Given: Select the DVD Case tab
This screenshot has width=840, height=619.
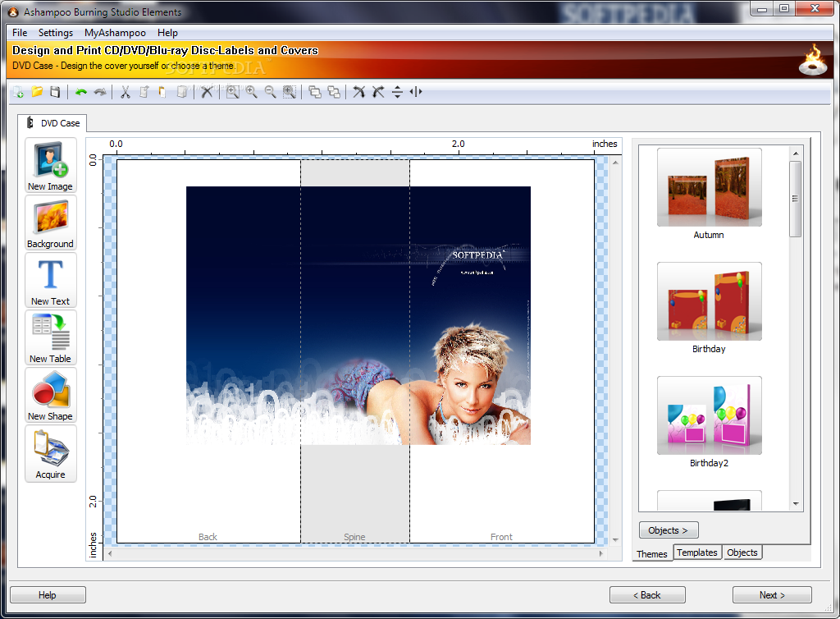Looking at the screenshot, I should pyautogui.click(x=52, y=122).
